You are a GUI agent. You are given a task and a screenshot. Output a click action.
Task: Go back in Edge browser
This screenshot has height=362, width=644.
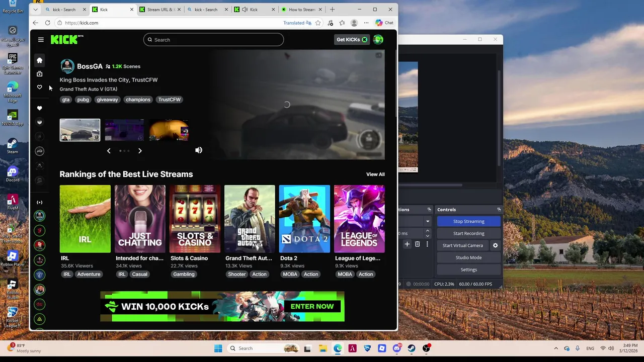pos(35,23)
